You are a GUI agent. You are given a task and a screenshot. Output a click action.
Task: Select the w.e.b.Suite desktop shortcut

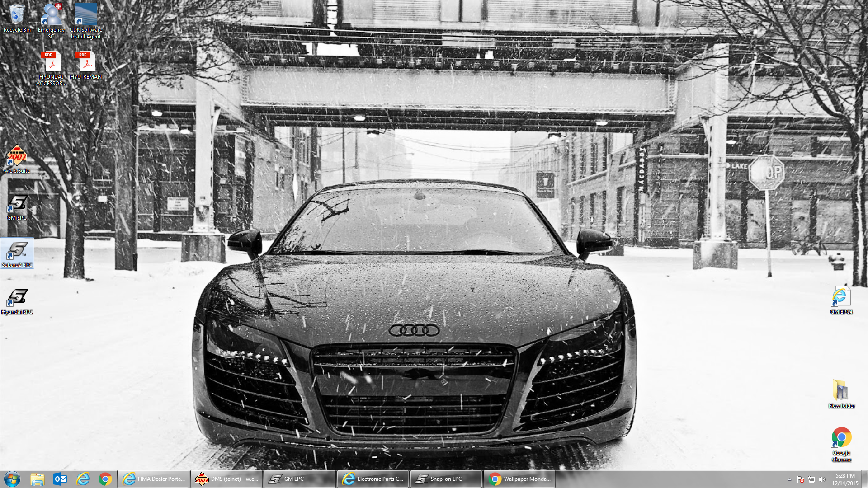pos(17,159)
